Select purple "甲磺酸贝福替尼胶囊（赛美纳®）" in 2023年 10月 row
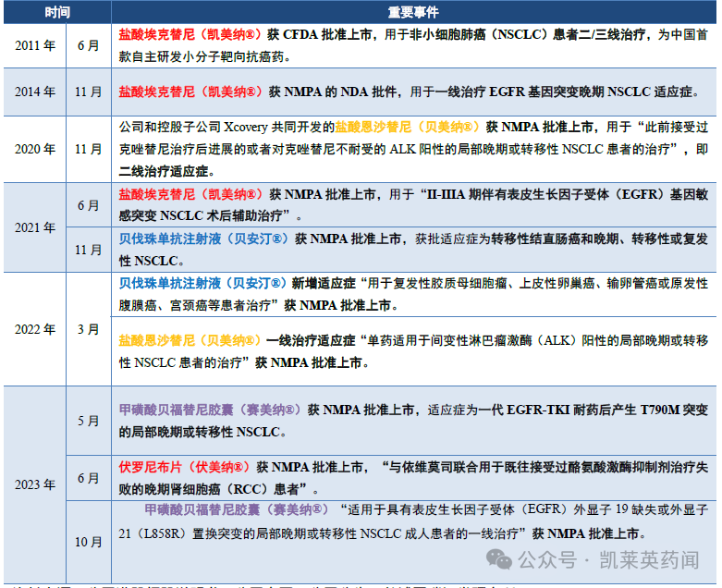This screenshot has width=722, height=588. [237, 509]
